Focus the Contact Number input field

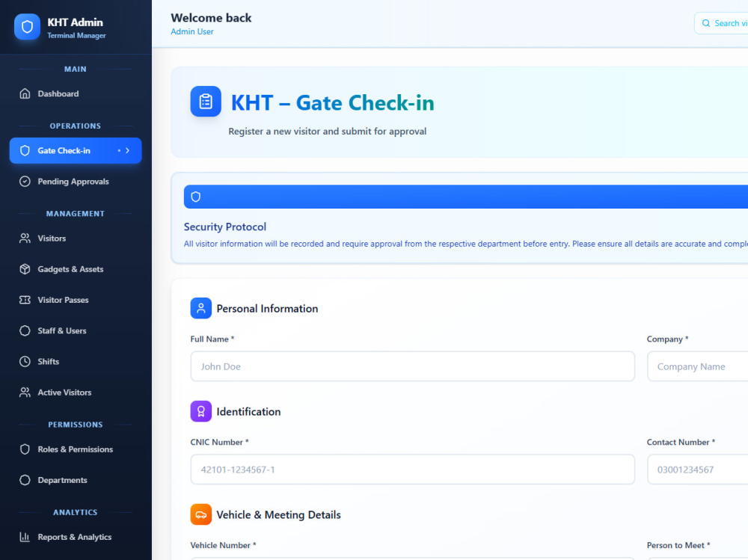tap(697, 470)
